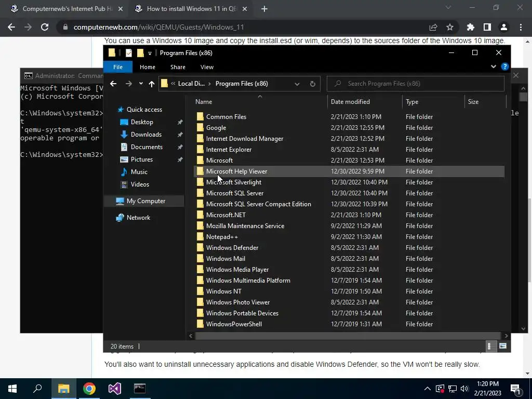Select Pictures in navigation pane
This screenshot has height=399, width=532.
pyautogui.click(x=142, y=159)
